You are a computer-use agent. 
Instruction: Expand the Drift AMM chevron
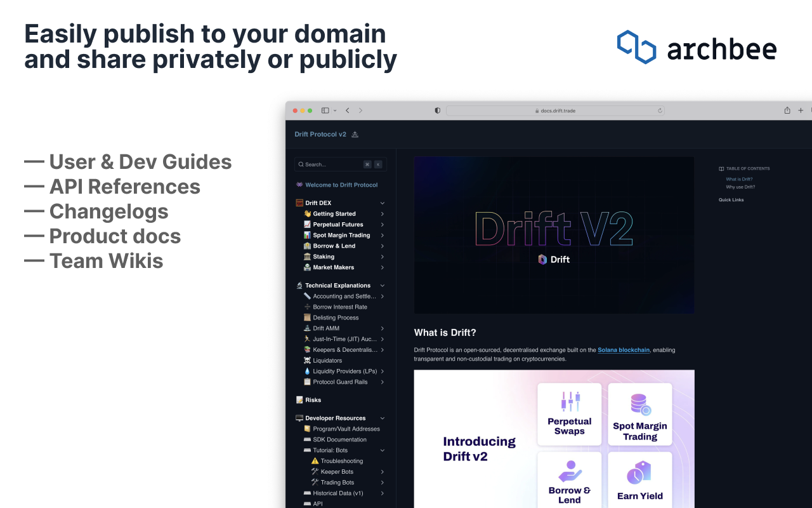pos(383,329)
